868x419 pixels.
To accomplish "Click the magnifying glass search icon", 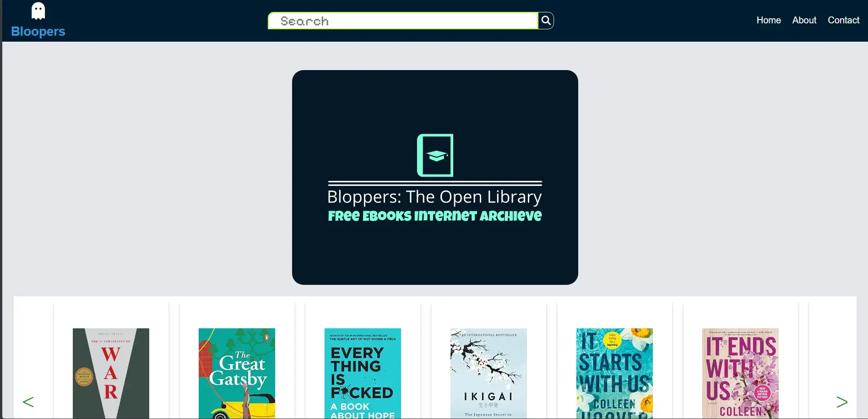I will pos(545,20).
